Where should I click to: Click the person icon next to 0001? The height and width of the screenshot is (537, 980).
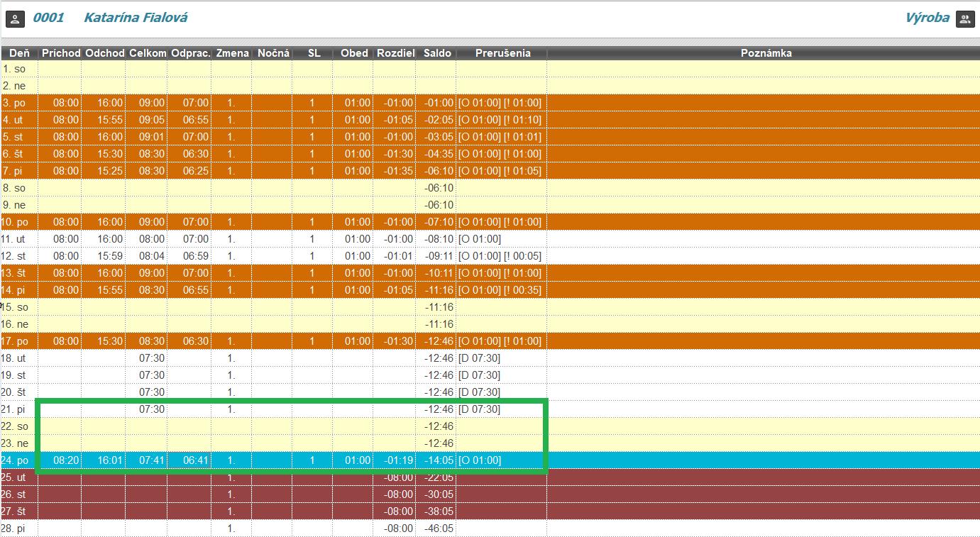point(15,18)
